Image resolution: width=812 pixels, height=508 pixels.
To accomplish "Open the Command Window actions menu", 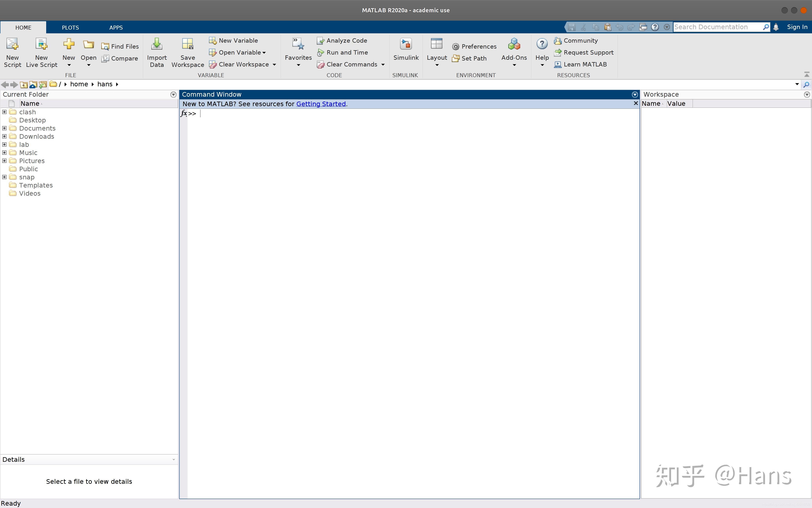I will tap(635, 95).
